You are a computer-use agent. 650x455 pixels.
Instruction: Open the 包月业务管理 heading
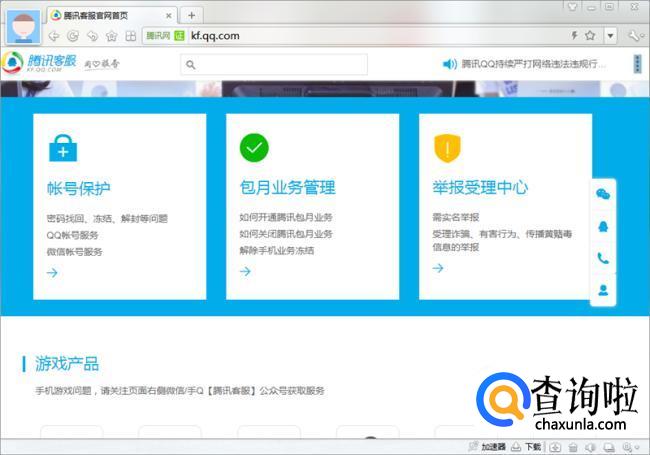[x=287, y=187]
